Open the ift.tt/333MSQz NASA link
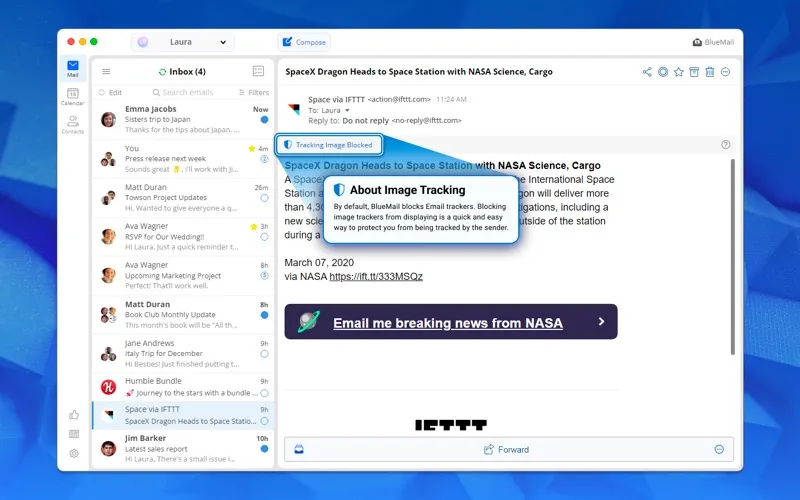800x500 pixels. point(376,277)
